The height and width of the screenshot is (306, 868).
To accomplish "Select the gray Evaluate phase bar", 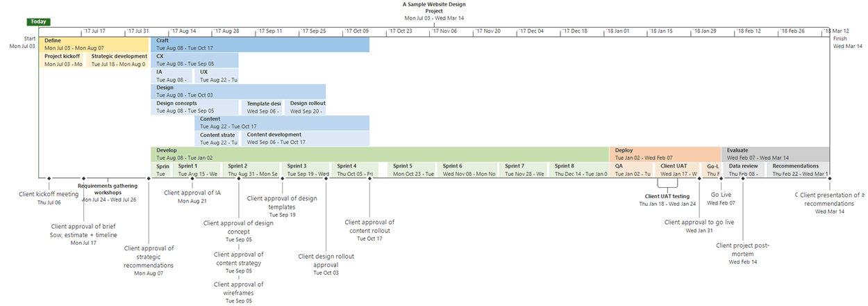I will (776, 154).
